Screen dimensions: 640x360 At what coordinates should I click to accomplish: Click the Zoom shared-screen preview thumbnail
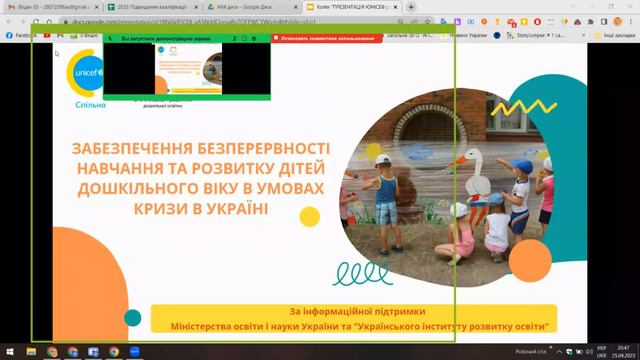click(188, 69)
